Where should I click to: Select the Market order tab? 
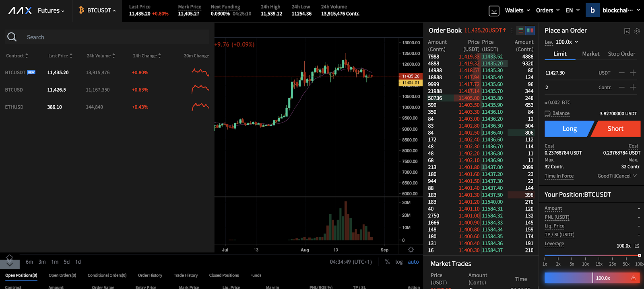coord(591,54)
